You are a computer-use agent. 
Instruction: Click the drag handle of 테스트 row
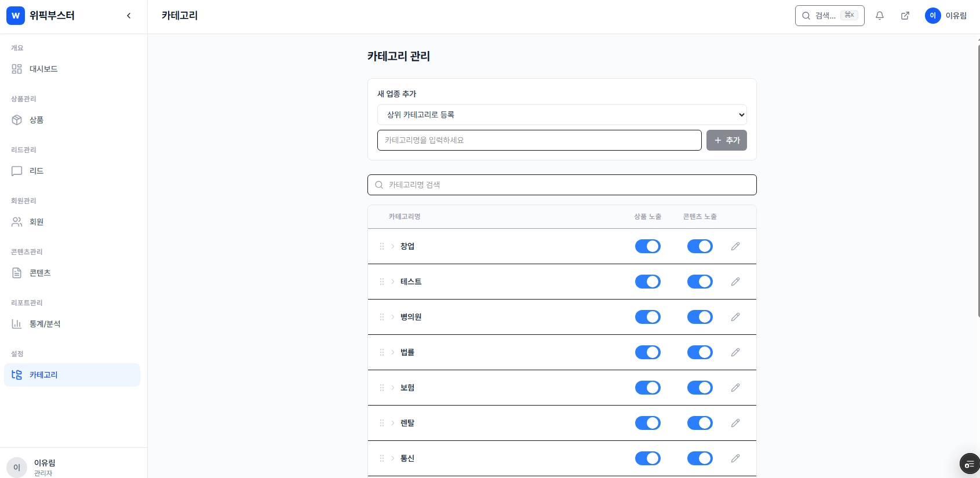382,282
